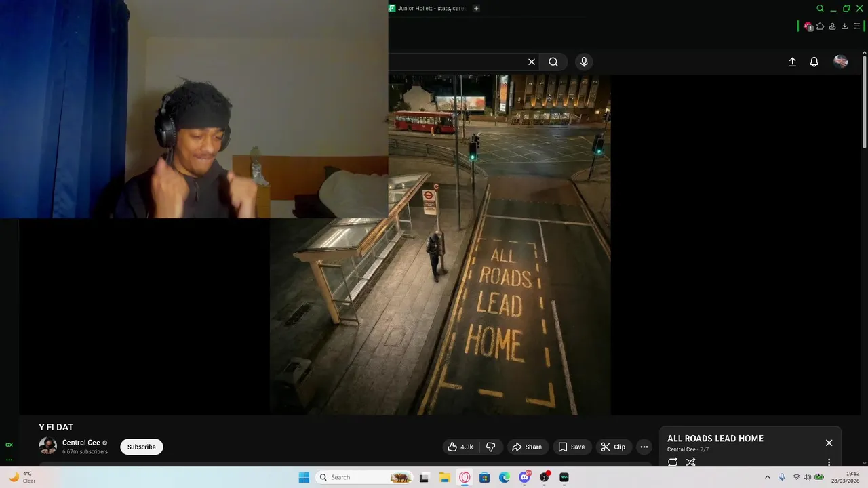This screenshot has width=868, height=488.
Task: Close the ALL ROADS LEAD HOME playlist panel
Action: [x=829, y=443]
